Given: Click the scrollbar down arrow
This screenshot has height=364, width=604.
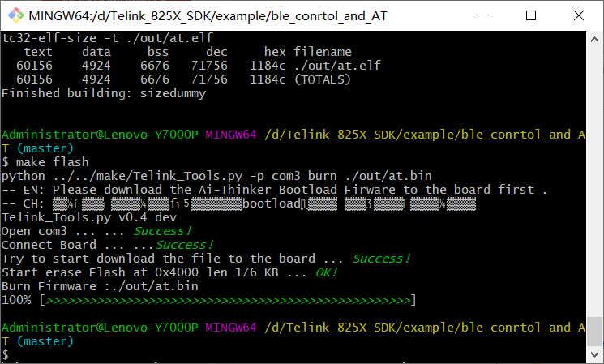Looking at the screenshot, I should pyautogui.click(x=594, y=354).
